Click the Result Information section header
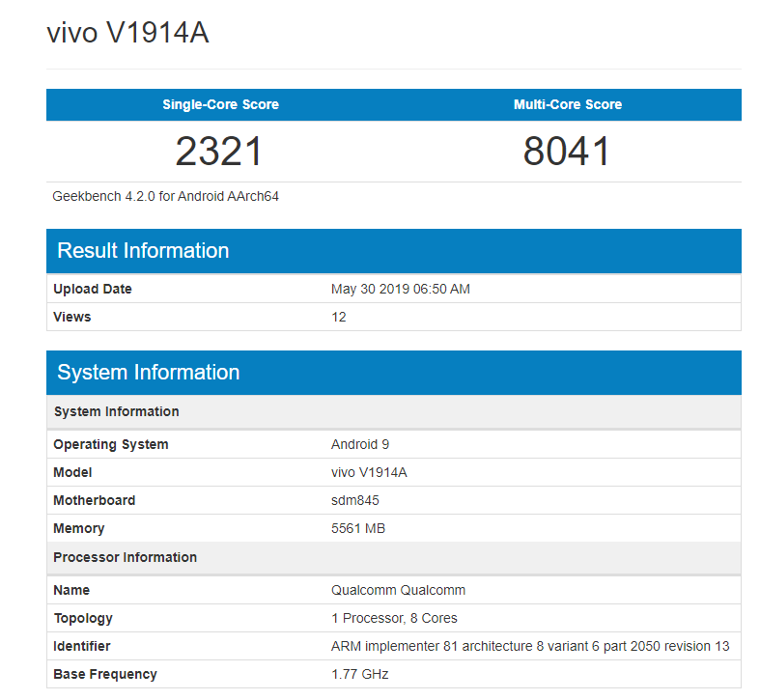This screenshot has height=700, width=760. pyautogui.click(x=394, y=251)
